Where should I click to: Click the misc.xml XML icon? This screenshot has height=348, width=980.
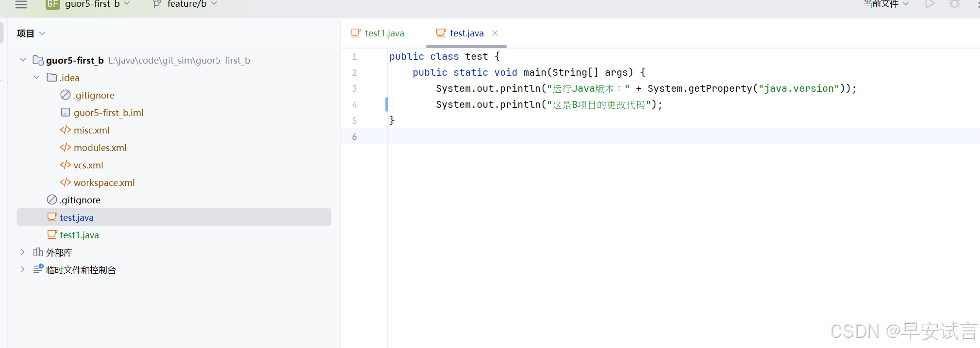click(66, 130)
